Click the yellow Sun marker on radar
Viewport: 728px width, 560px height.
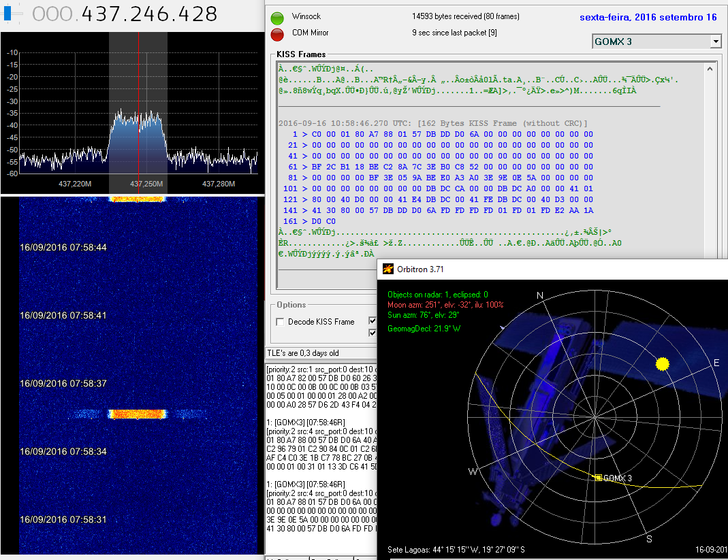(x=661, y=364)
